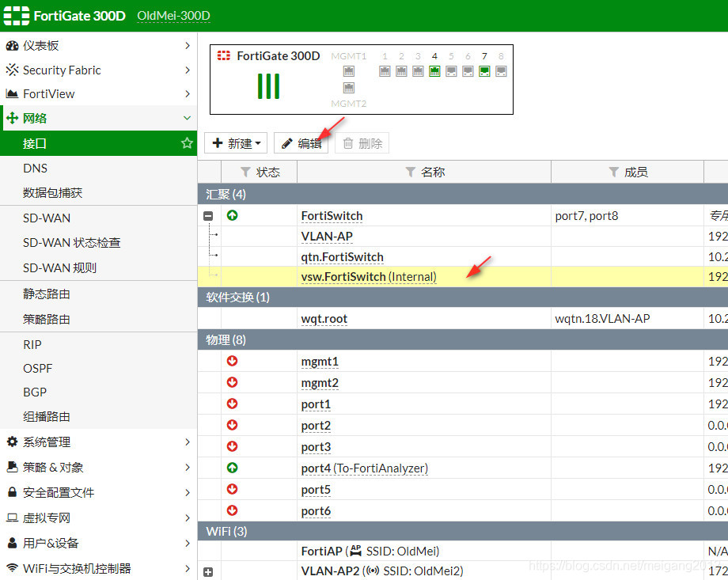Expand the 系统管理 menu chevron

coord(187,442)
